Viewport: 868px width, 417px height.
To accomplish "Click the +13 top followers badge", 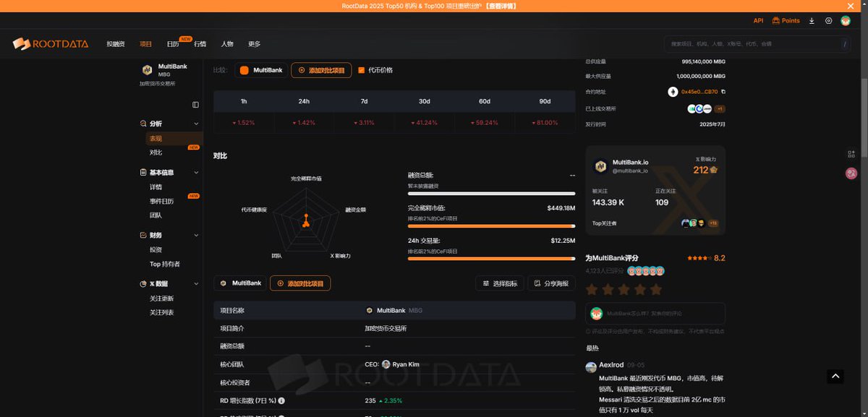I will pyautogui.click(x=712, y=223).
